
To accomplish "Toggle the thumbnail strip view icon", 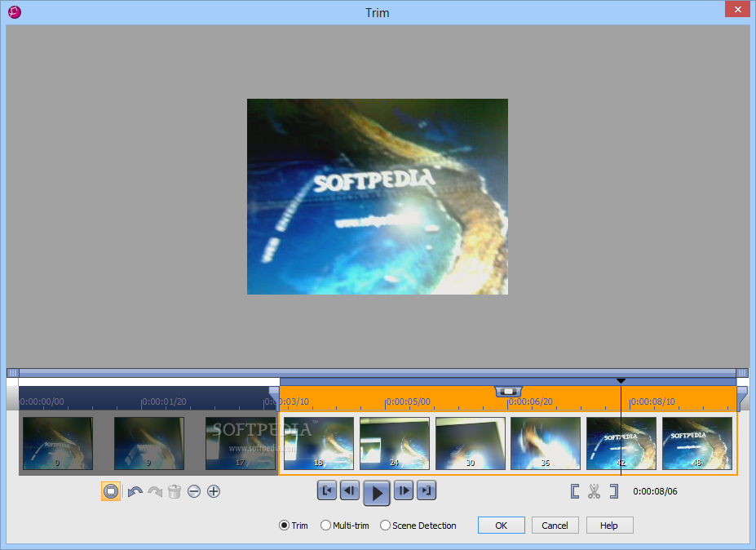I will pyautogui.click(x=111, y=491).
